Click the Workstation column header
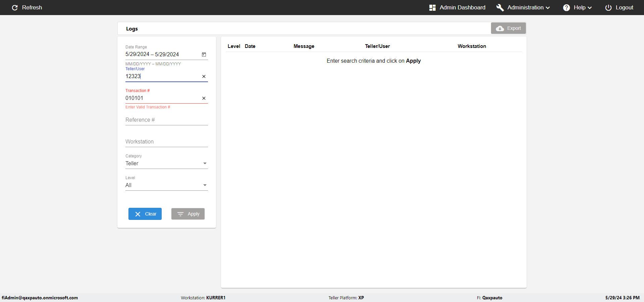The height and width of the screenshot is (302, 644). pyautogui.click(x=472, y=46)
